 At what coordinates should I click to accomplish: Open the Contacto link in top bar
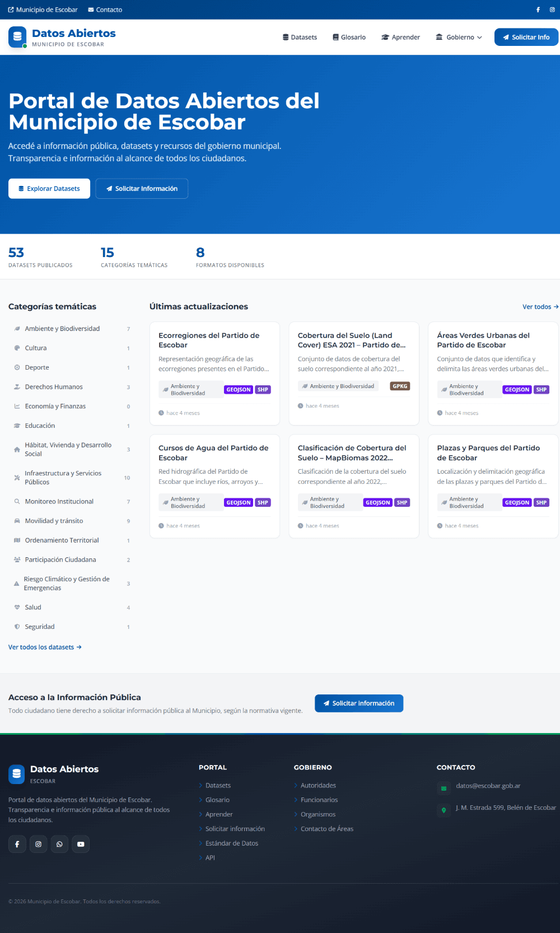[x=105, y=10]
